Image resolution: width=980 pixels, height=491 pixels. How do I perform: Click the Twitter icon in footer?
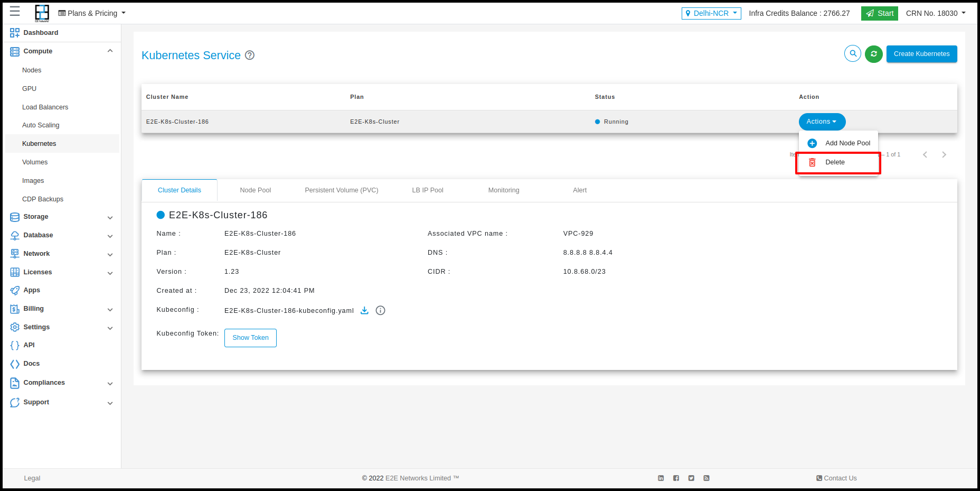tap(691, 478)
